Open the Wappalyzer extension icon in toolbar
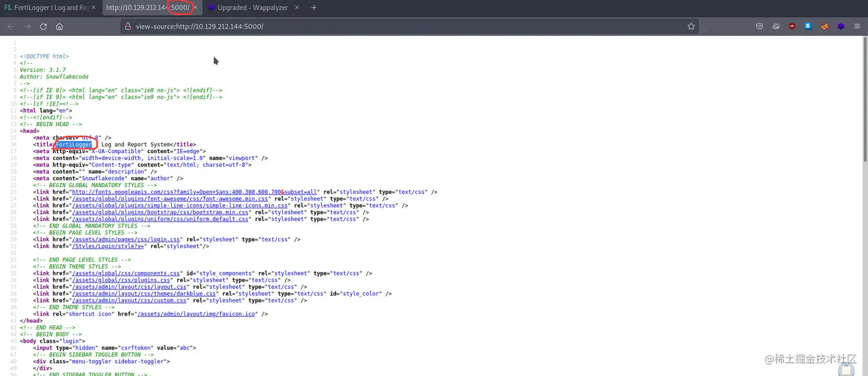The width and height of the screenshot is (868, 376). [x=841, y=26]
